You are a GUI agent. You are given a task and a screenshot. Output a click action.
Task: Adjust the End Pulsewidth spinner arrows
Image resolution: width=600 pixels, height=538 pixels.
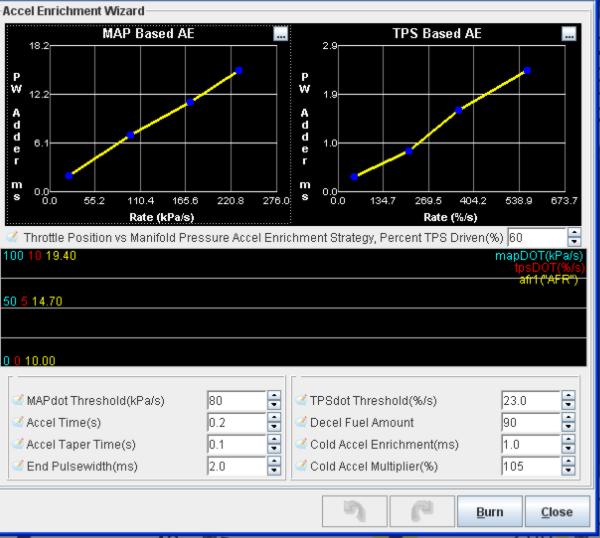pyautogui.click(x=274, y=466)
